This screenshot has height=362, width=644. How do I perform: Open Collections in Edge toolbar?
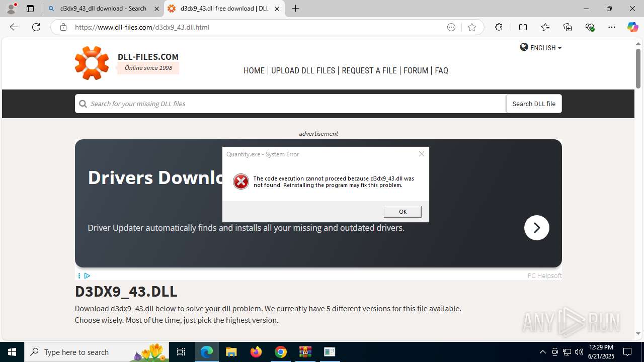coord(568,27)
